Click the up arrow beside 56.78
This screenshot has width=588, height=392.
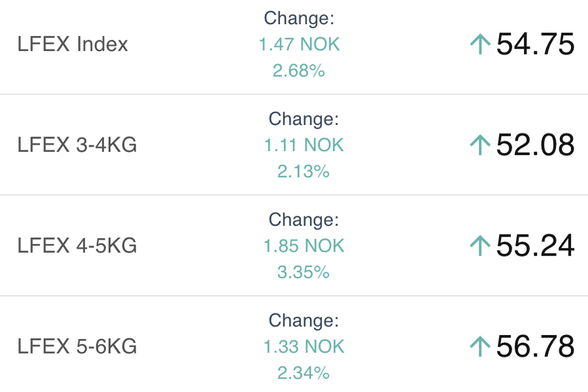tap(480, 346)
